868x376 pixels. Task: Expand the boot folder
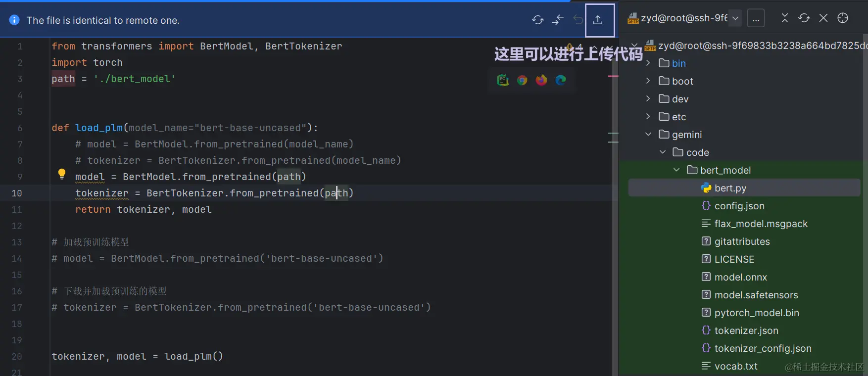[648, 81]
